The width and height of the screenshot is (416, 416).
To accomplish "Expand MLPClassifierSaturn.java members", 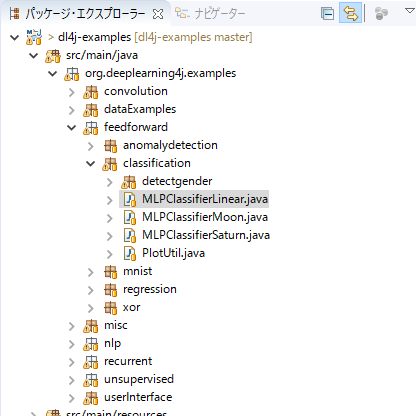I will click(110, 236).
